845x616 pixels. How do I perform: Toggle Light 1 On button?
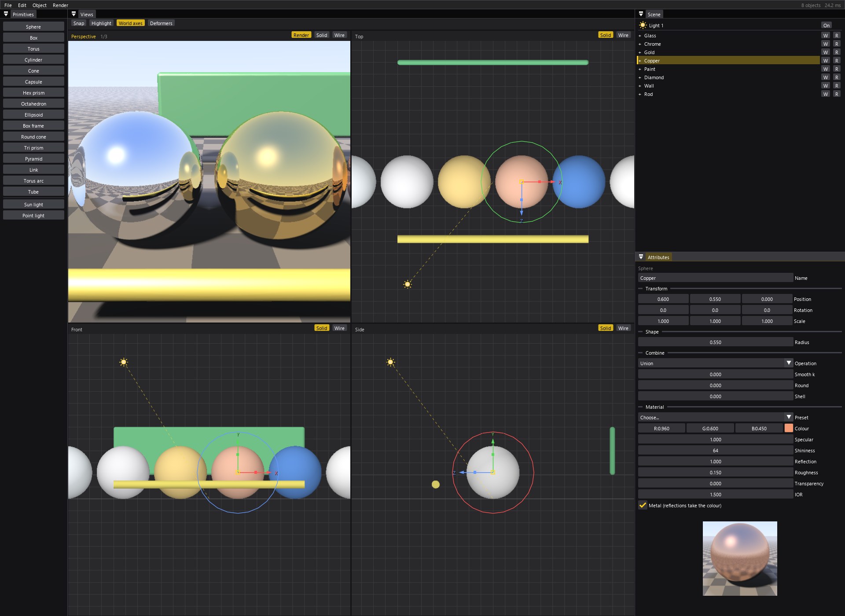tap(827, 25)
